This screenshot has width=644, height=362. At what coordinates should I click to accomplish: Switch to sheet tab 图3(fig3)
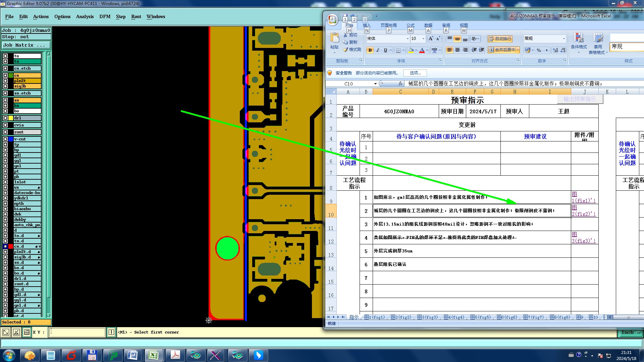coord(427,317)
